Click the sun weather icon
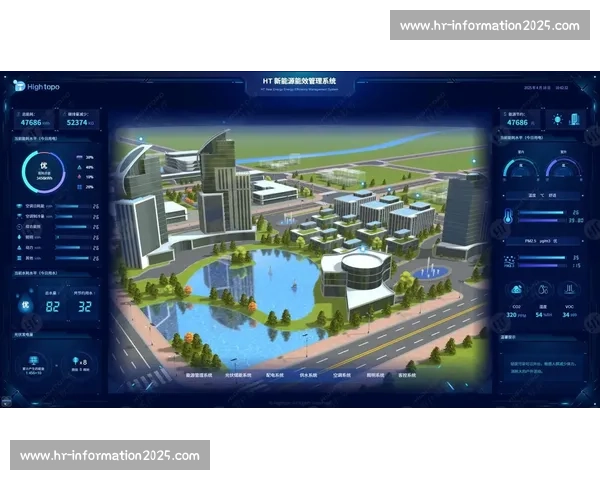 pyautogui.click(x=558, y=119)
